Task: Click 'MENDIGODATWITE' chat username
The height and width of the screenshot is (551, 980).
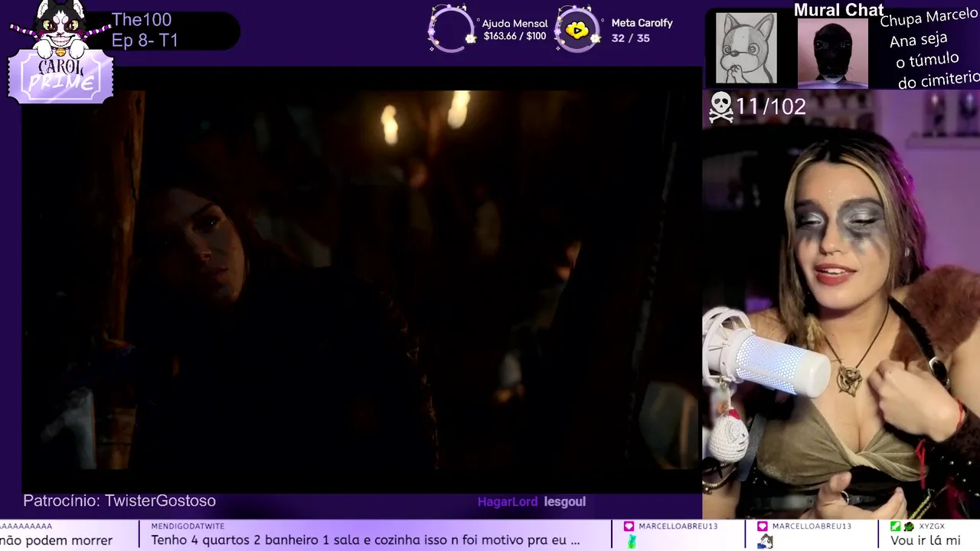Action: tap(188, 527)
